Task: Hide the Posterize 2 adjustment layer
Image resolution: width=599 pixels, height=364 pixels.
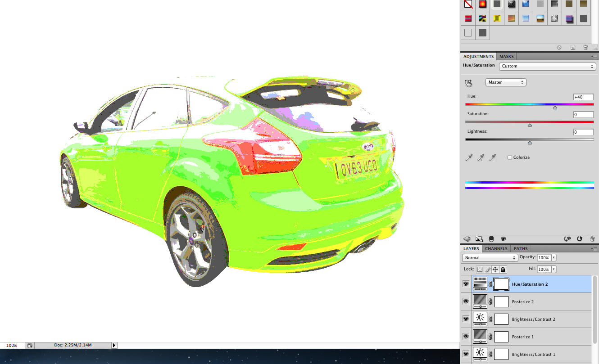Action: point(466,301)
